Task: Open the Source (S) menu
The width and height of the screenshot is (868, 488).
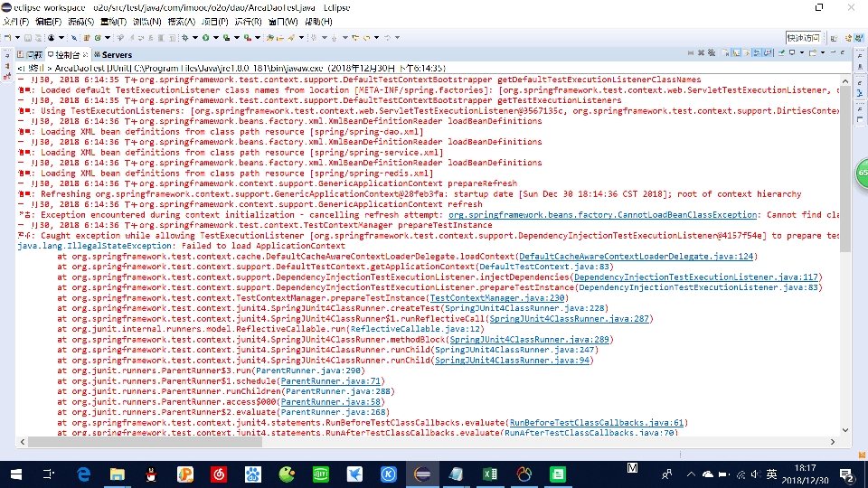Action: tap(80, 22)
